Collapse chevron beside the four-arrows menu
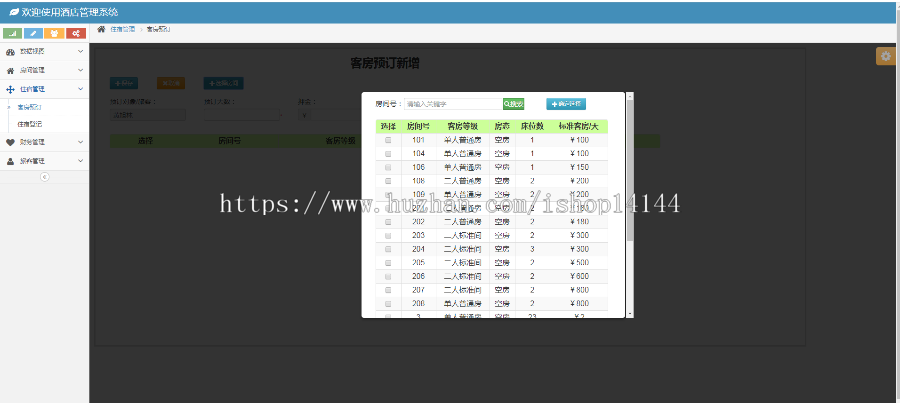900x403 pixels. 80,89
